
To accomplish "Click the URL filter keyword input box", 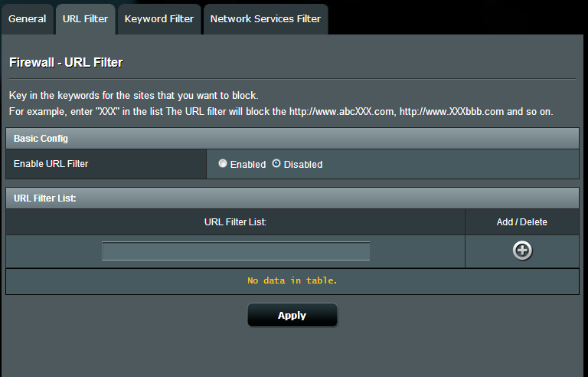I will pos(236,251).
